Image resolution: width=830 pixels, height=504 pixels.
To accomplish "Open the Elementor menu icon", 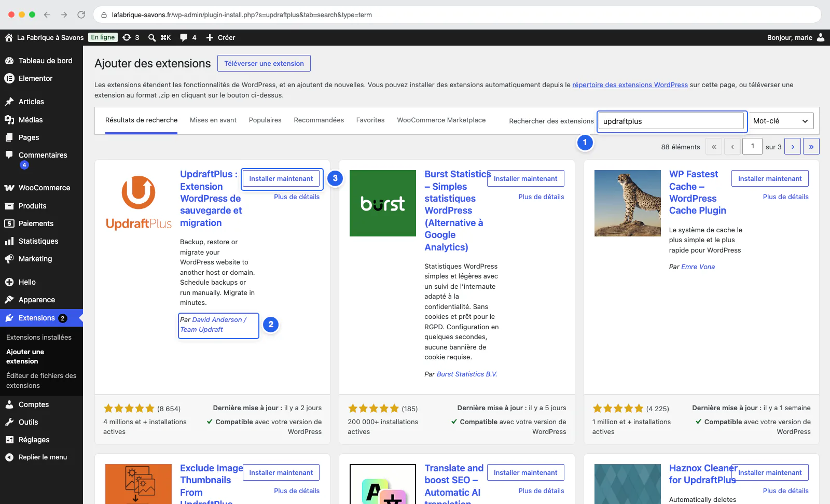I will click(x=9, y=78).
